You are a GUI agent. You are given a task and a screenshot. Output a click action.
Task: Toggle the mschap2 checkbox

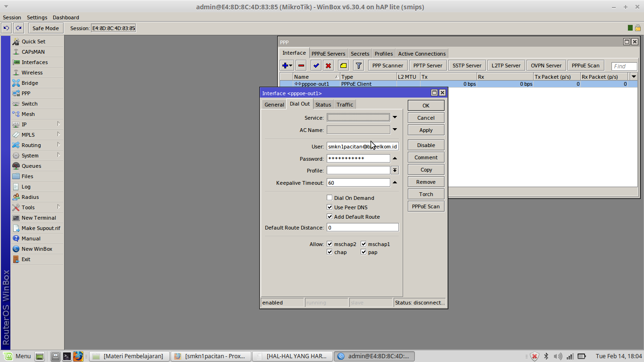pyautogui.click(x=330, y=244)
